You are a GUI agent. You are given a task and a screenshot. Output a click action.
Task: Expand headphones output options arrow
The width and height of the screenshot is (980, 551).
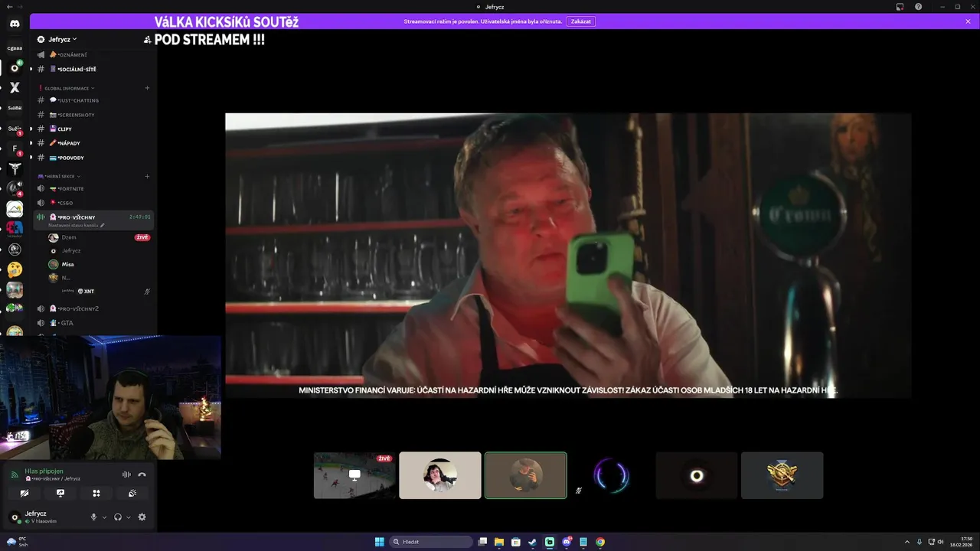pyautogui.click(x=128, y=517)
